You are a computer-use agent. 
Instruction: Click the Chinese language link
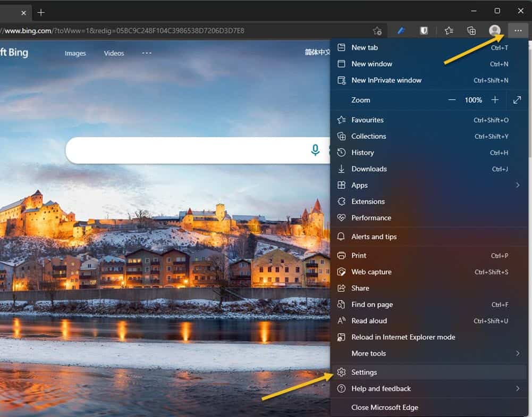(x=317, y=52)
